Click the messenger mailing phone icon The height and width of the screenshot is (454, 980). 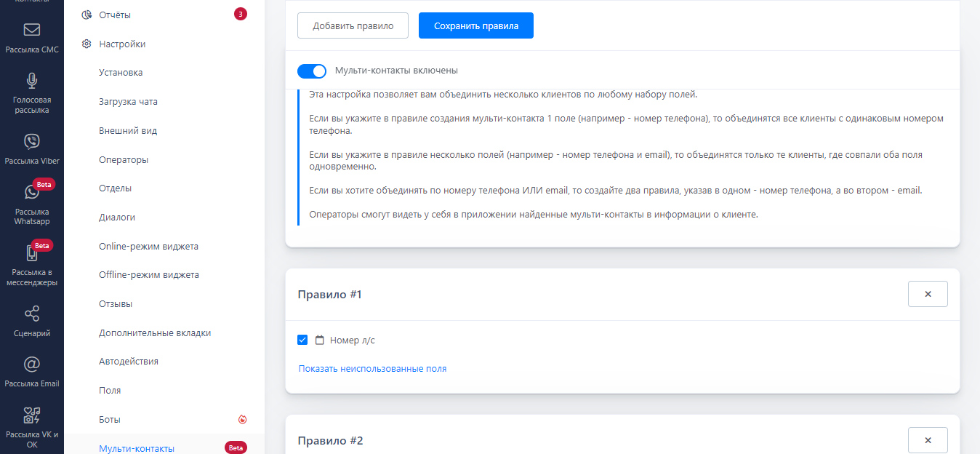coord(32,253)
